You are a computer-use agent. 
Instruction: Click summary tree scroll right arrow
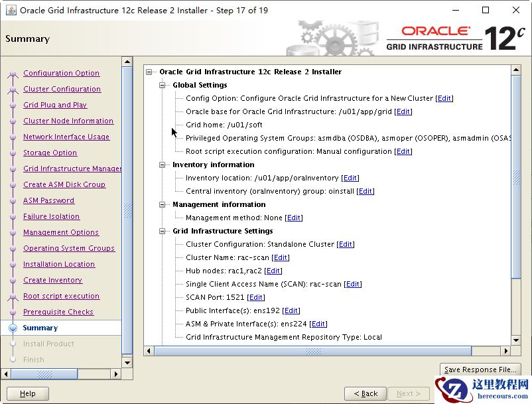(506, 351)
